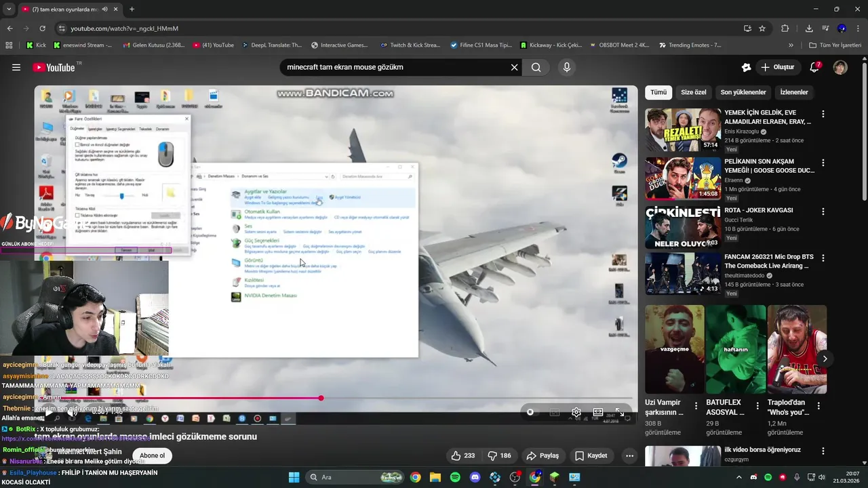
Task: Open the Chrome extensions puzzle icon
Action: coord(785,28)
